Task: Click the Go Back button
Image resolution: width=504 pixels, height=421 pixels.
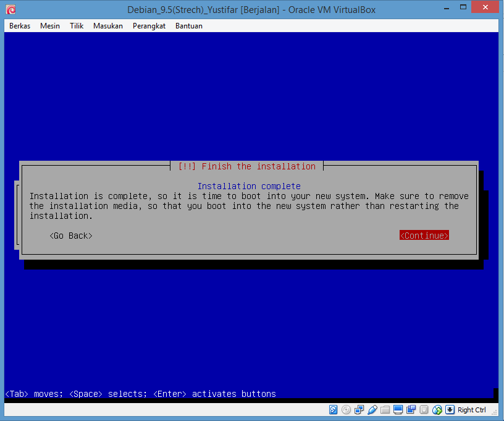Action: click(x=71, y=236)
